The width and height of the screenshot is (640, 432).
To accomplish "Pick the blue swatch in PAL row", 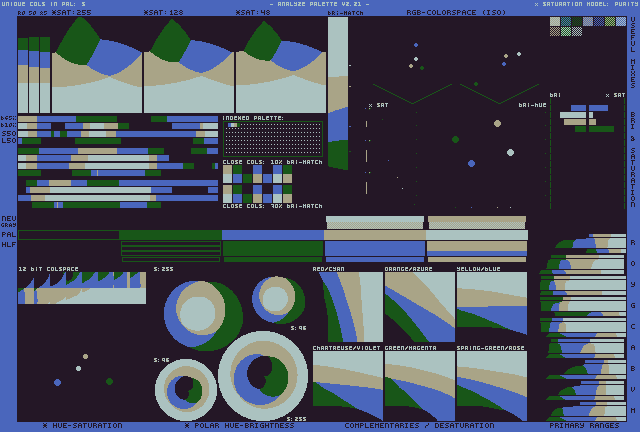I will coord(273,235).
